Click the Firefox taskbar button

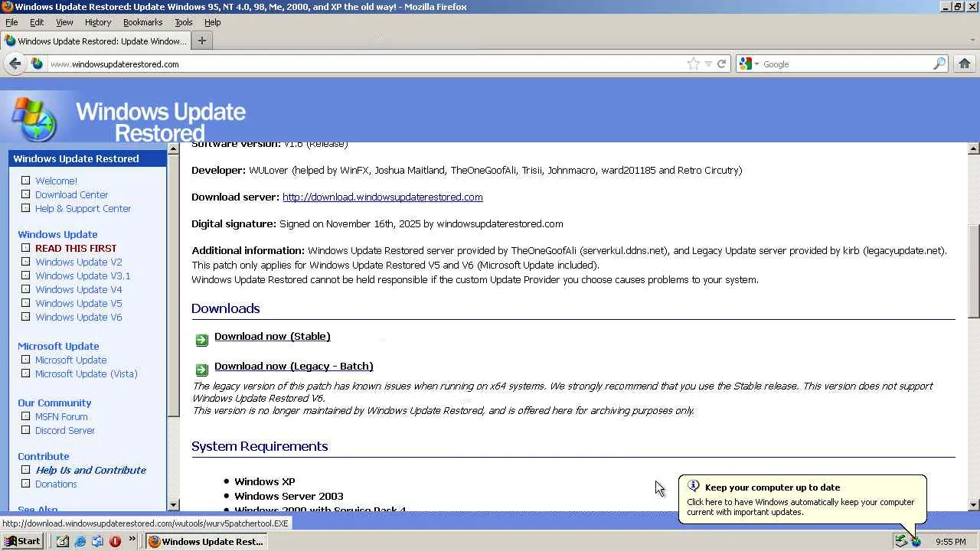pyautogui.click(x=207, y=541)
